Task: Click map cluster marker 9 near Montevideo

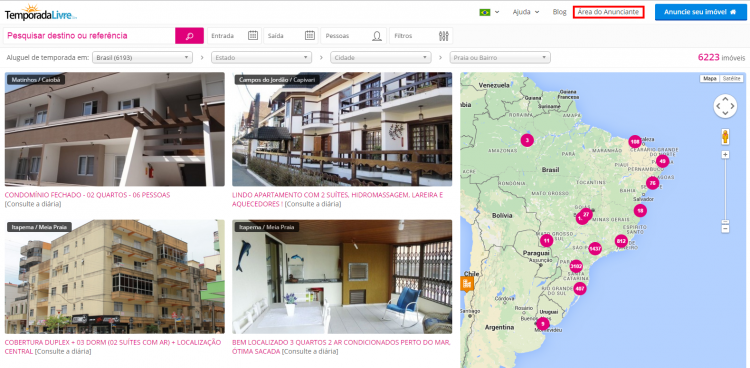Action: [542, 323]
